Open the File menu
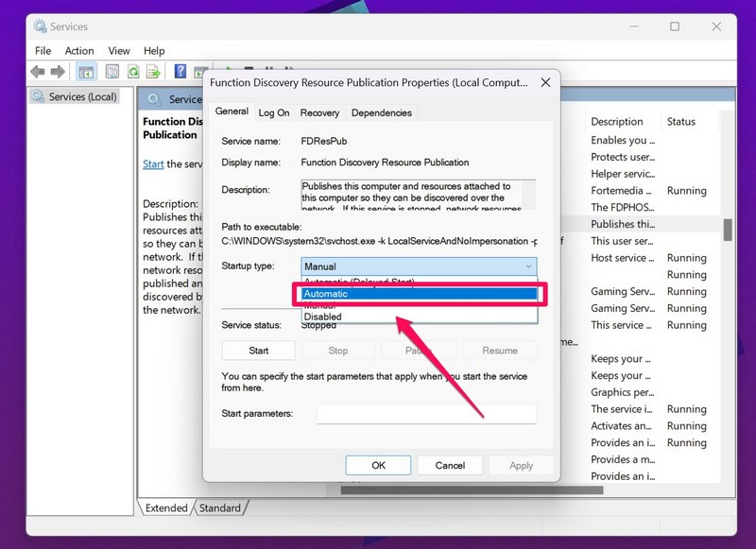 (43, 51)
